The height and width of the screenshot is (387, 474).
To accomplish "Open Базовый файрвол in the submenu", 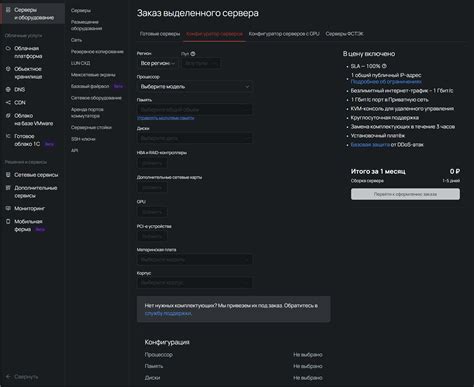I will tap(90, 86).
